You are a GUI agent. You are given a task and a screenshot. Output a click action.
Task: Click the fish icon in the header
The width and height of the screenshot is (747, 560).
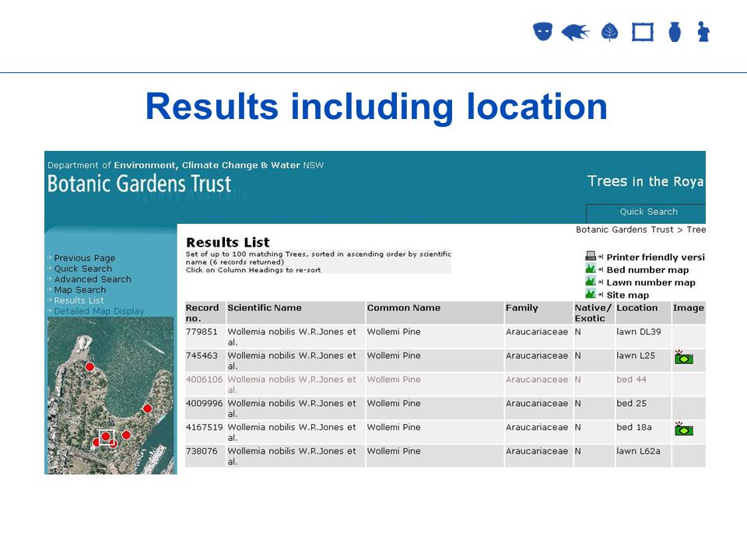coord(576,33)
